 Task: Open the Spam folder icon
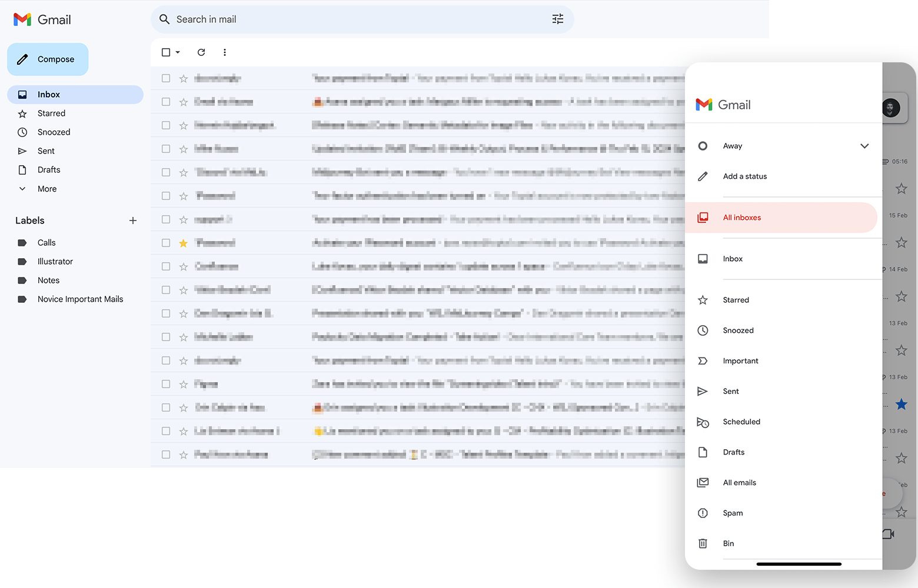703,513
